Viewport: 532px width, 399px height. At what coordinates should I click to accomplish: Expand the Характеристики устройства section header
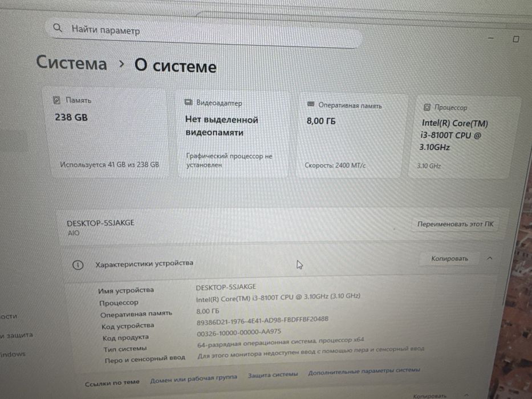tap(281, 262)
